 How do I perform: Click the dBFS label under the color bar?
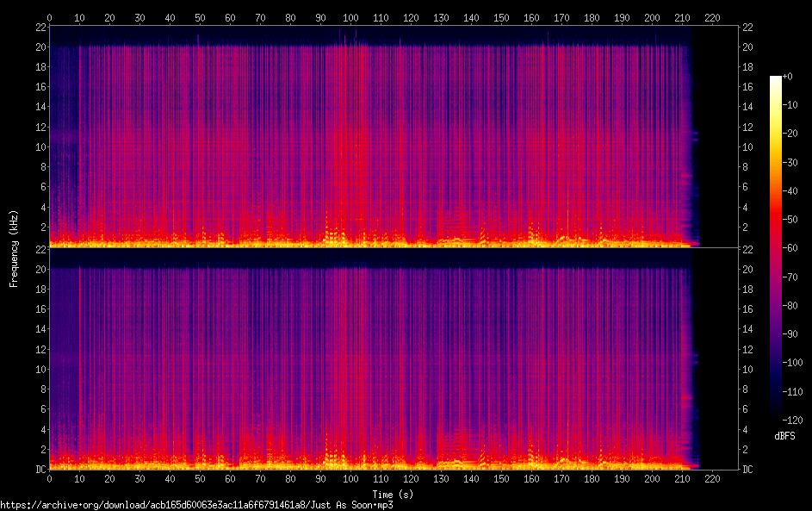784,436
